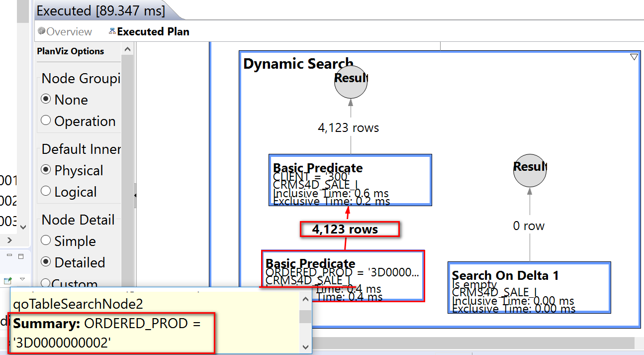The height and width of the screenshot is (355, 644).
Task: Click the right chevron in the left panel
Action: (9, 240)
